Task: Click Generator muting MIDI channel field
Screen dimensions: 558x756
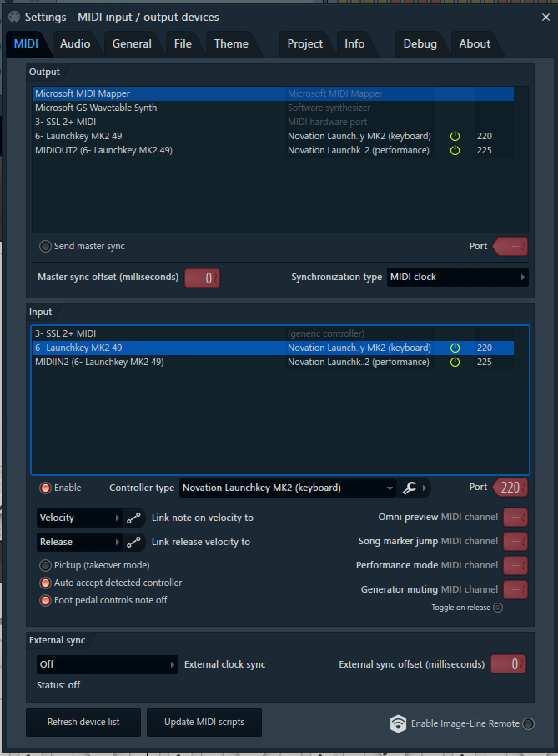Action: (515, 589)
